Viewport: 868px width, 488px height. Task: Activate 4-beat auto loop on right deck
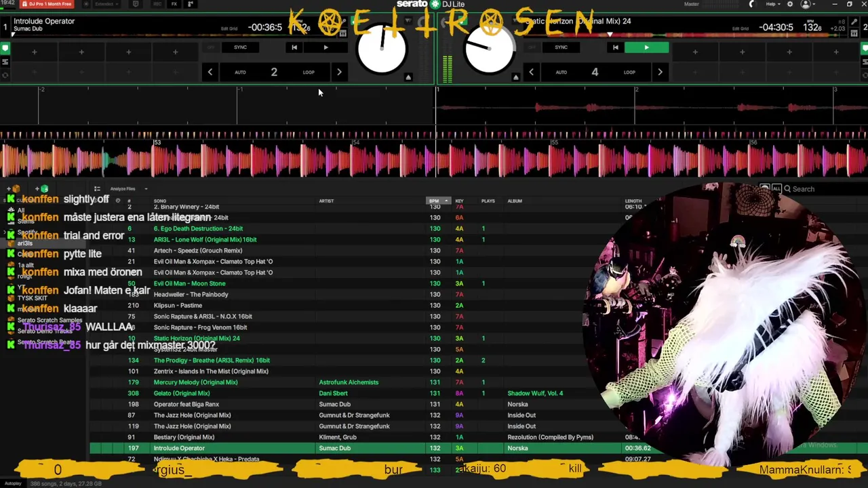[595, 72]
